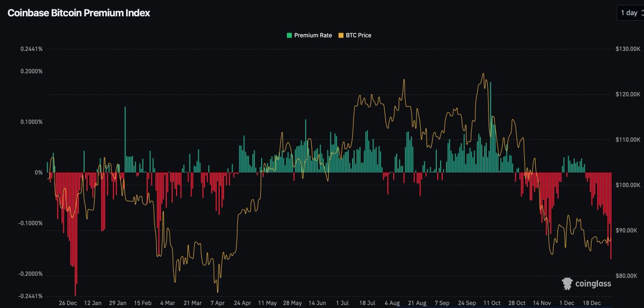Click the 26 Dec date label

[x=67, y=303]
